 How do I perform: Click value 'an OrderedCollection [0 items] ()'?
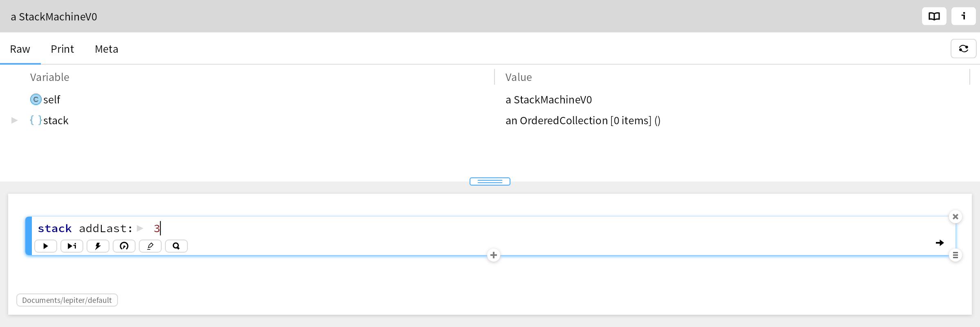[x=583, y=121]
